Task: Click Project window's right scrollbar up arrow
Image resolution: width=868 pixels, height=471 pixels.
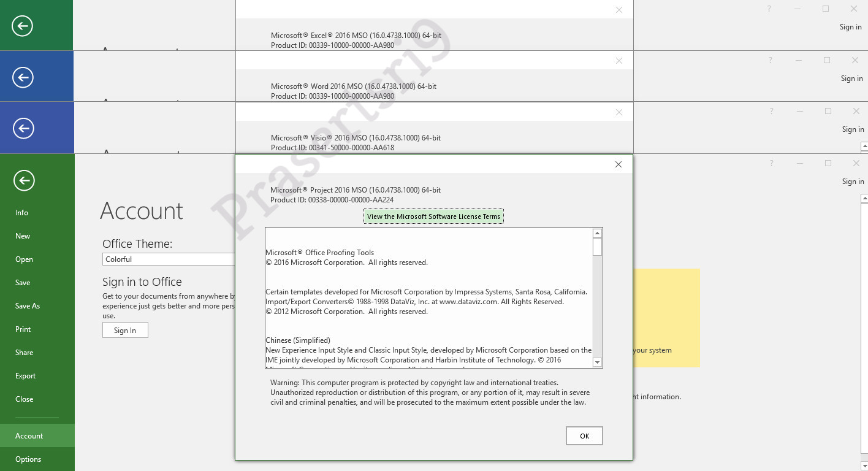Action: click(x=864, y=199)
